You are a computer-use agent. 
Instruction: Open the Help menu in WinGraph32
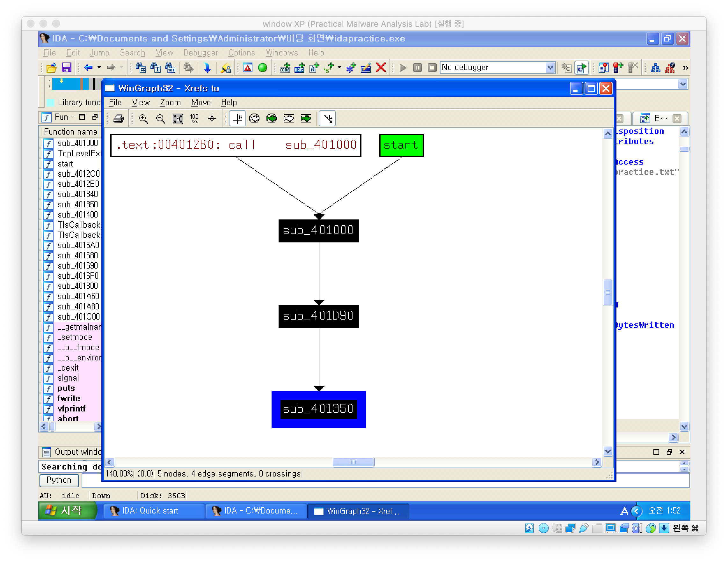[229, 102]
